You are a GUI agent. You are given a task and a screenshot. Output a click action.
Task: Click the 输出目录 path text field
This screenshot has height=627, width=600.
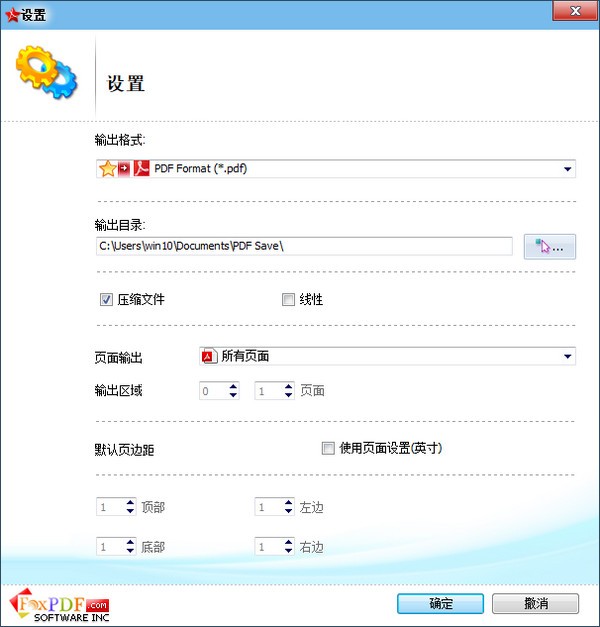pos(304,246)
